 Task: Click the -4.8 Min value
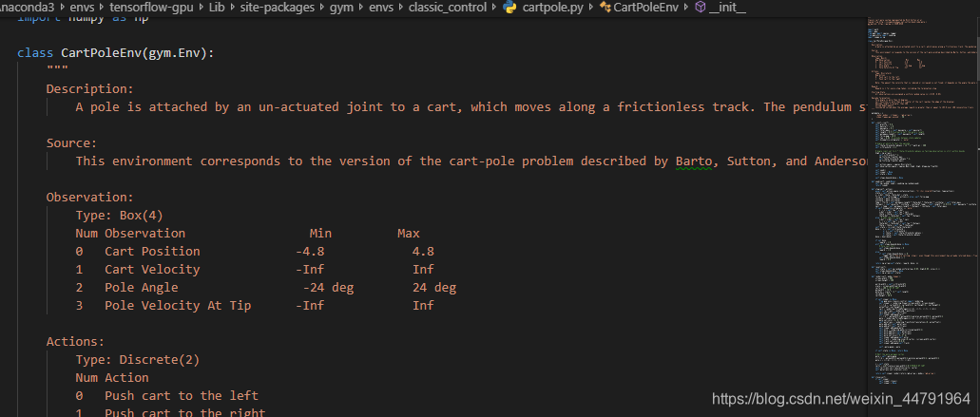click(310, 252)
